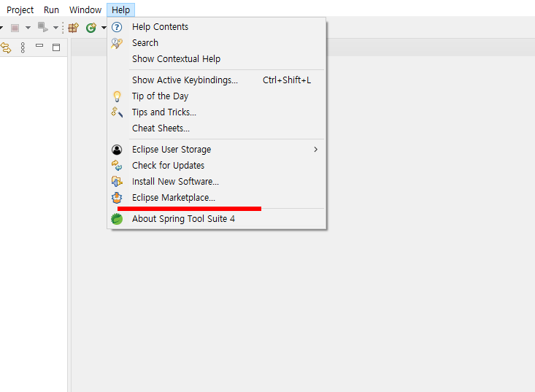Choose Help Contents entry
Viewport: 535px width, 392px height.
[x=216, y=26]
